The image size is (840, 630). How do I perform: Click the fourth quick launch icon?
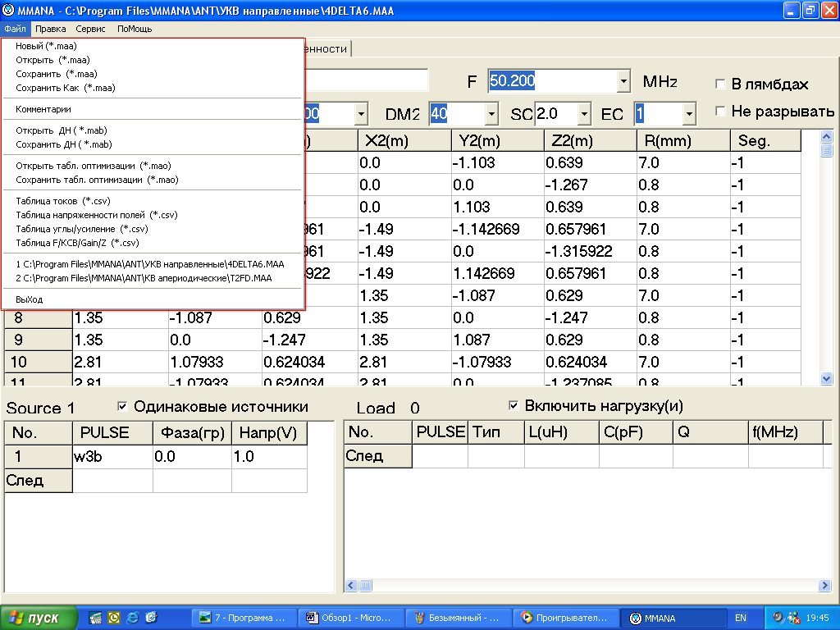click(x=151, y=618)
